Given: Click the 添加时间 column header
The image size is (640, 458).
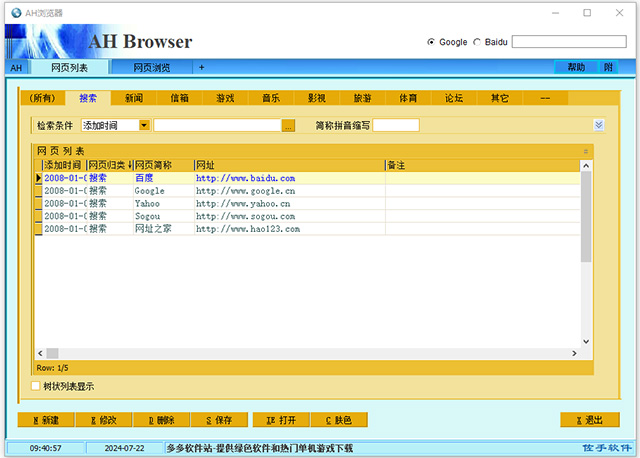Looking at the screenshot, I should click(x=64, y=165).
